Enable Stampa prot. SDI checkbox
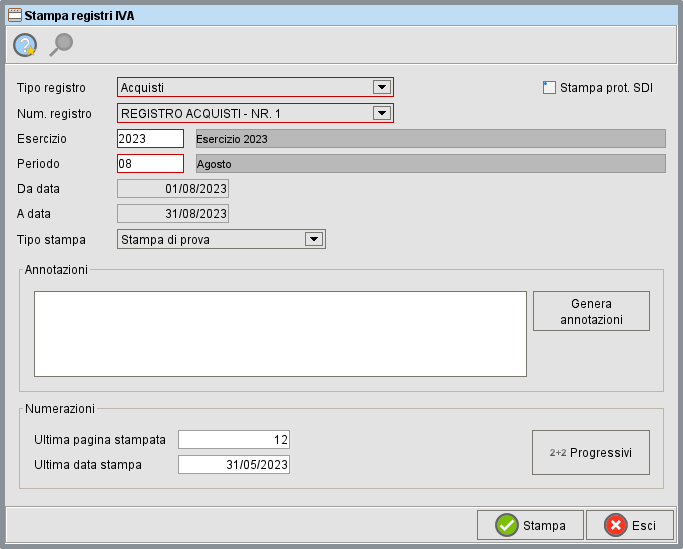The image size is (683, 549). (x=549, y=88)
